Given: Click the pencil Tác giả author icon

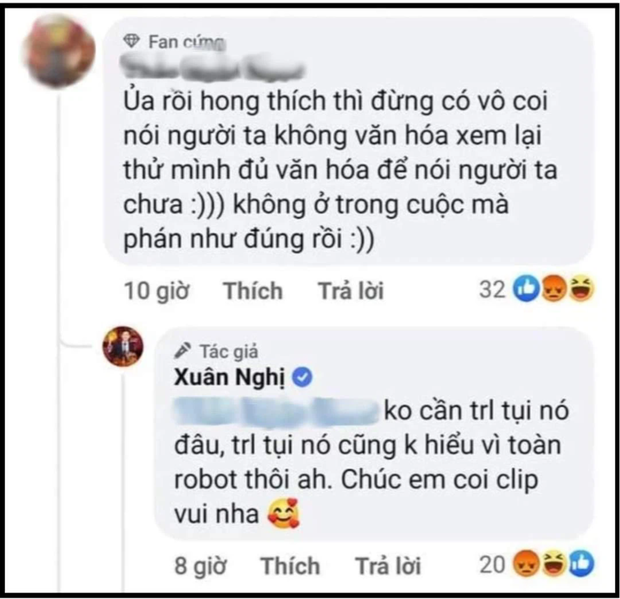Looking at the screenshot, I should (x=183, y=350).
